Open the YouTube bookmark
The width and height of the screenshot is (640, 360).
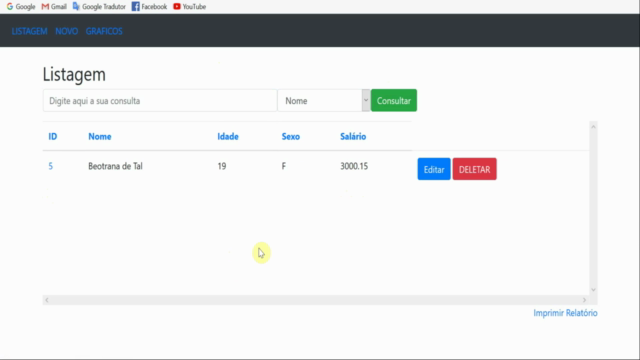pyautogui.click(x=189, y=7)
